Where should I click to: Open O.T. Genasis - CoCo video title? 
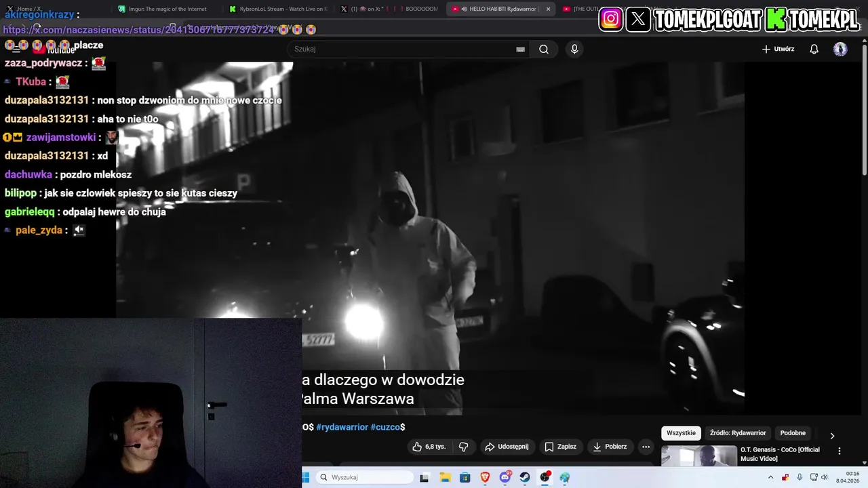780,453
